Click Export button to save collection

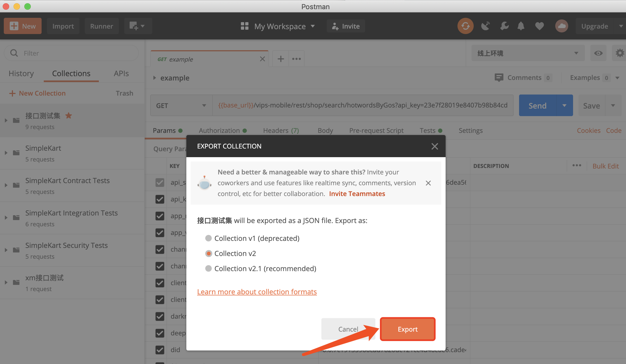[x=407, y=329]
